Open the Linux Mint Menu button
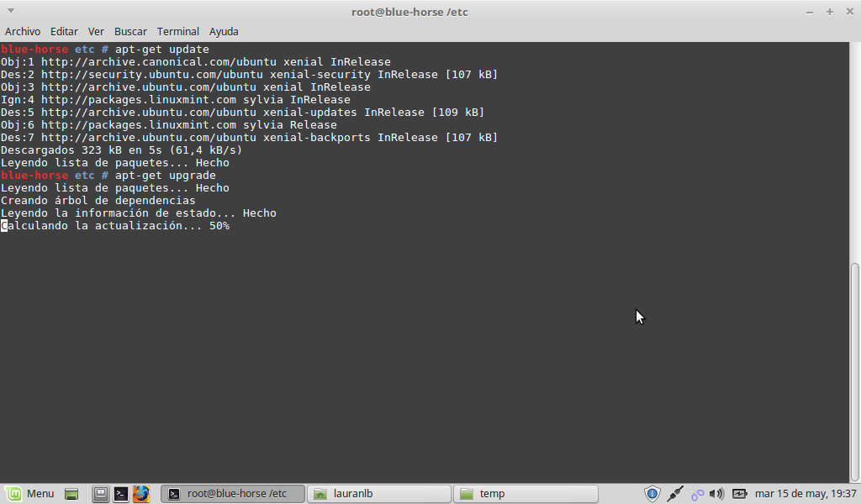 point(30,494)
